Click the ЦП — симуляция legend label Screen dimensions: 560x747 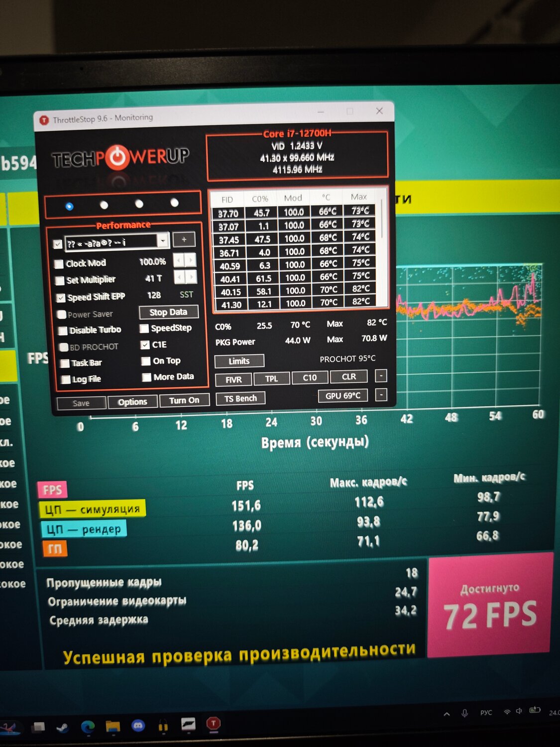point(93,509)
